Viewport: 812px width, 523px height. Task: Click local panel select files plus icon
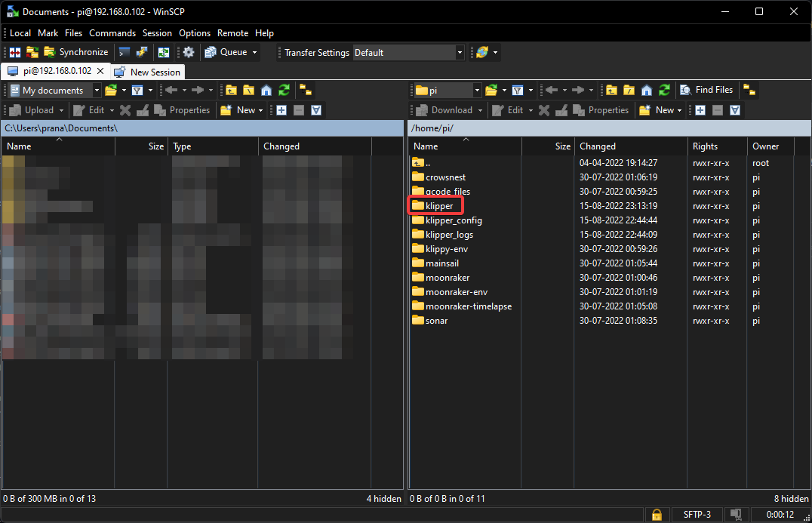point(281,110)
